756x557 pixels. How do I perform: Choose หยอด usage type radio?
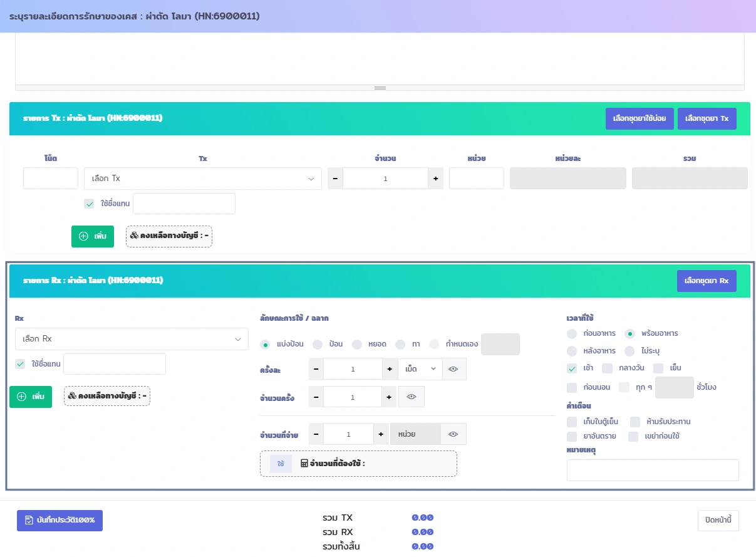tap(357, 344)
